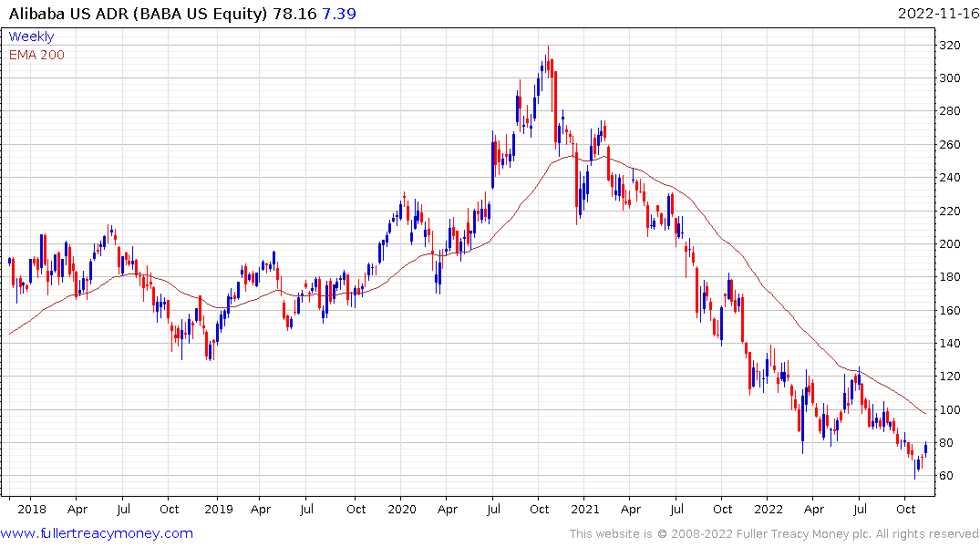Screen dimensions: 980x547
Task: Select the 'Weekly' label
Action: coord(31,36)
